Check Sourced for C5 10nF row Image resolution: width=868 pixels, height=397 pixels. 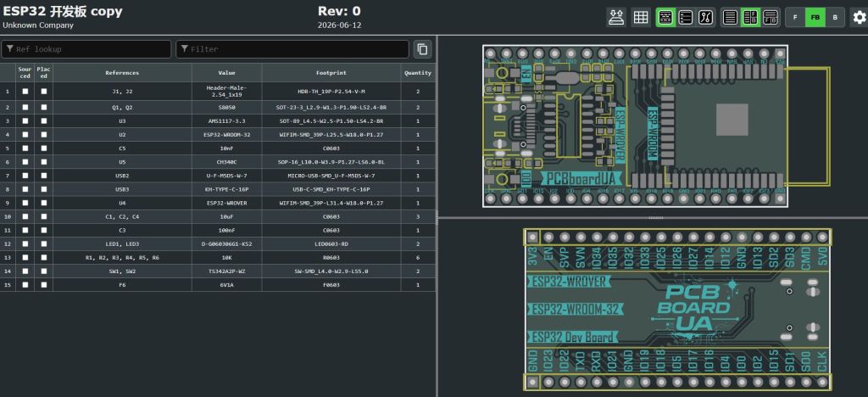pyautogui.click(x=25, y=148)
